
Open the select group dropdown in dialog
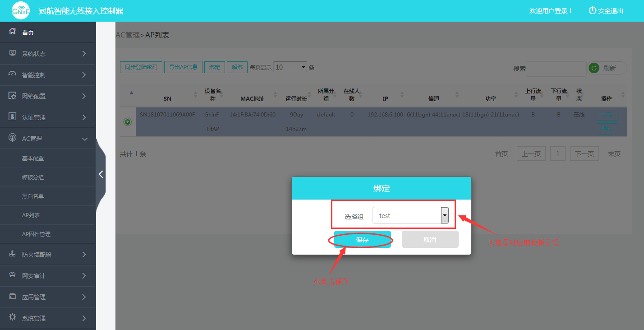click(x=445, y=216)
